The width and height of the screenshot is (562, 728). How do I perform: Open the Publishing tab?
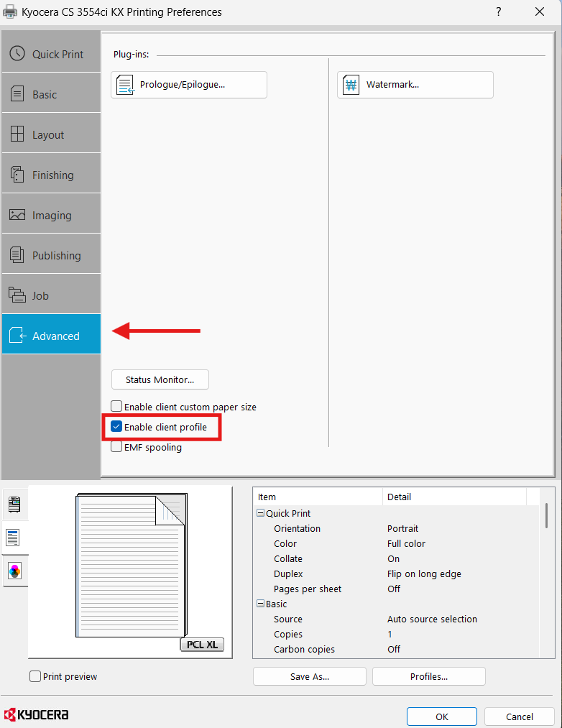51,255
